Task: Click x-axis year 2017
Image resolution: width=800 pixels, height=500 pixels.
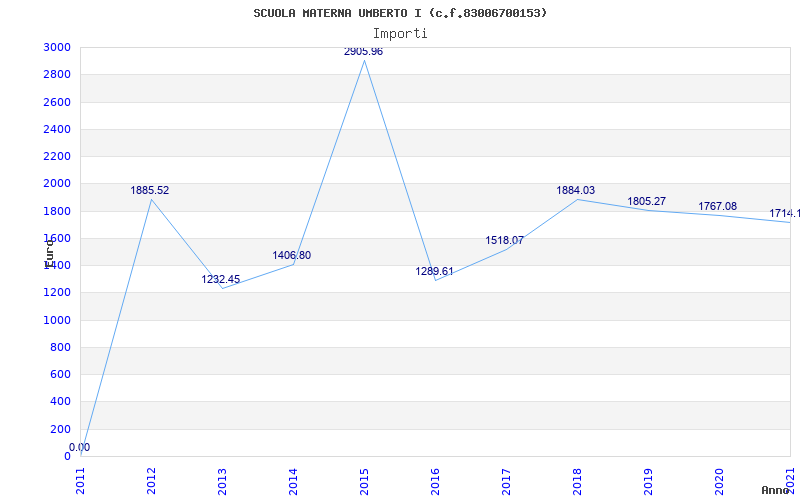Action: pos(506,481)
